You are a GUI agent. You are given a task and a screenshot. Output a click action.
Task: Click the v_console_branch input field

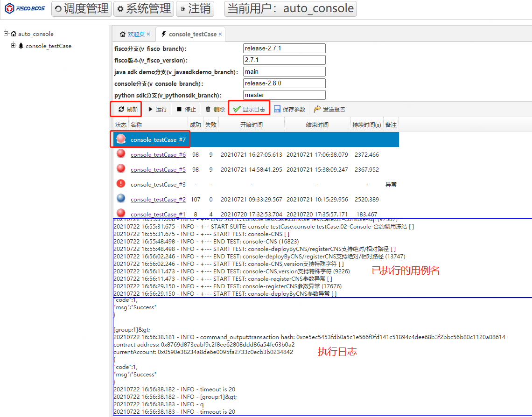[x=284, y=83]
